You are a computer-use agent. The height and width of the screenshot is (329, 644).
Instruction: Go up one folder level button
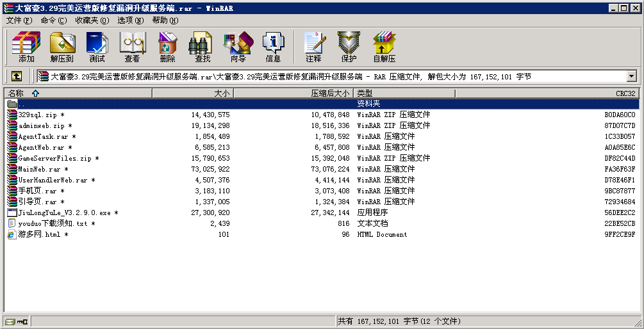coord(17,76)
